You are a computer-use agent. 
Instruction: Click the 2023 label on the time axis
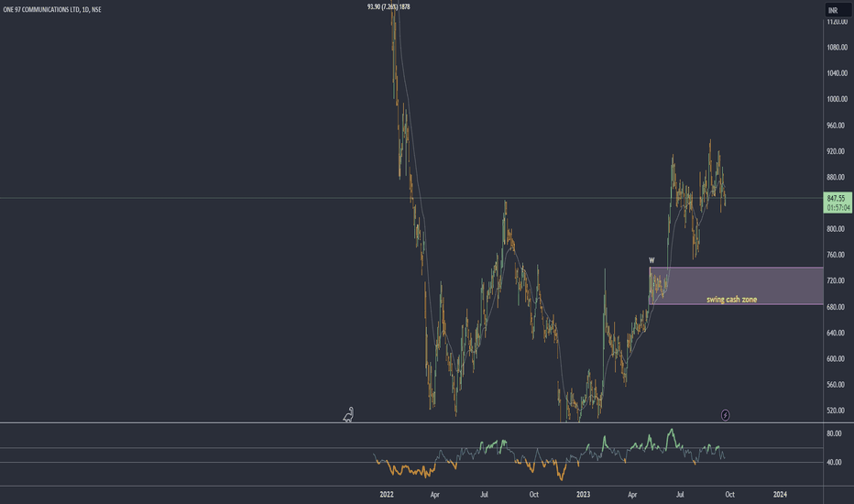pyautogui.click(x=584, y=494)
